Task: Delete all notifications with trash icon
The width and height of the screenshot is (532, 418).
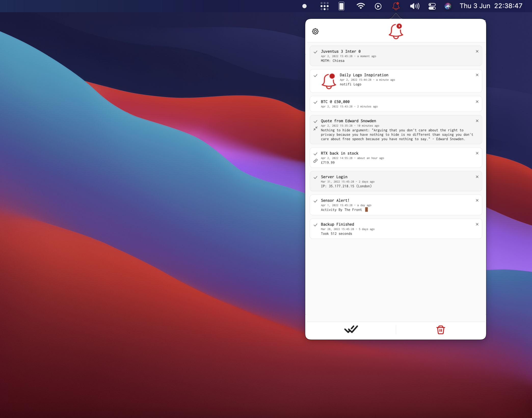Action: [441, 330]
